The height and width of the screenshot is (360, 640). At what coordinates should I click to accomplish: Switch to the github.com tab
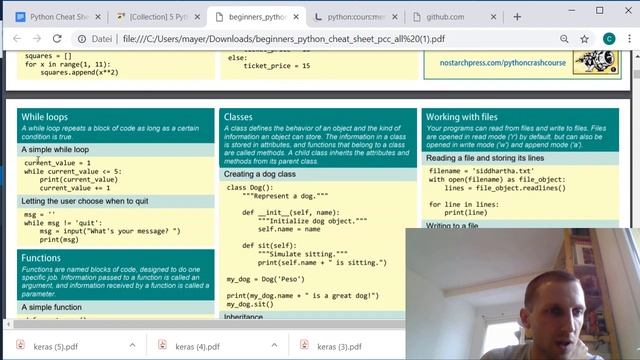(x=454, y=17)
